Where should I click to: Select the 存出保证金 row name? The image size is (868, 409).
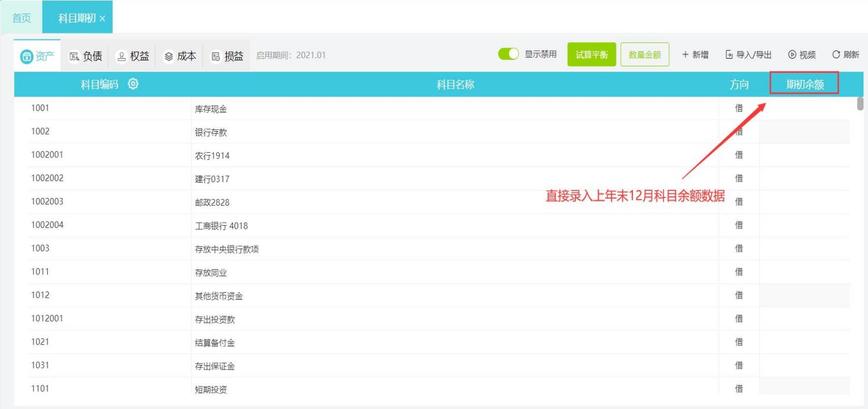point(215,366)
